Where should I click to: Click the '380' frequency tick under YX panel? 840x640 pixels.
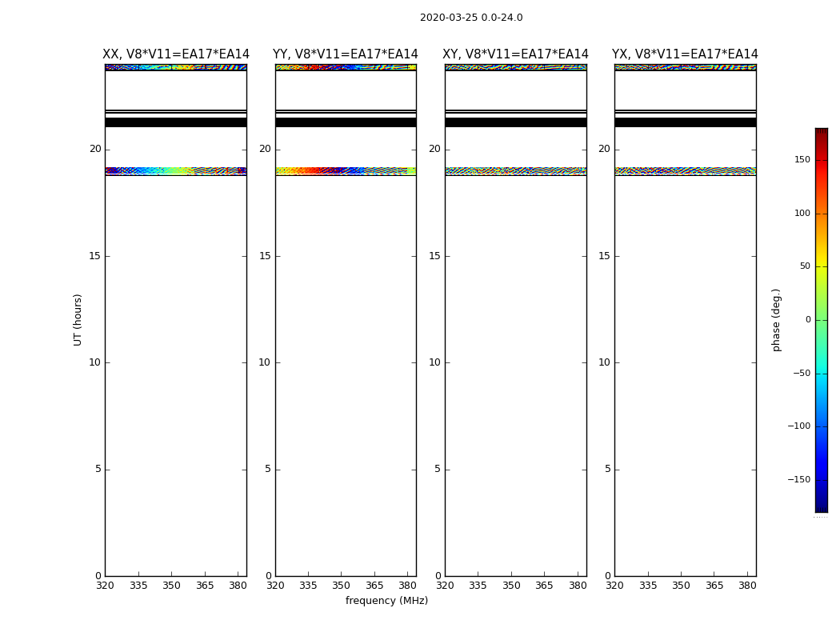click(x=747, y=586)
